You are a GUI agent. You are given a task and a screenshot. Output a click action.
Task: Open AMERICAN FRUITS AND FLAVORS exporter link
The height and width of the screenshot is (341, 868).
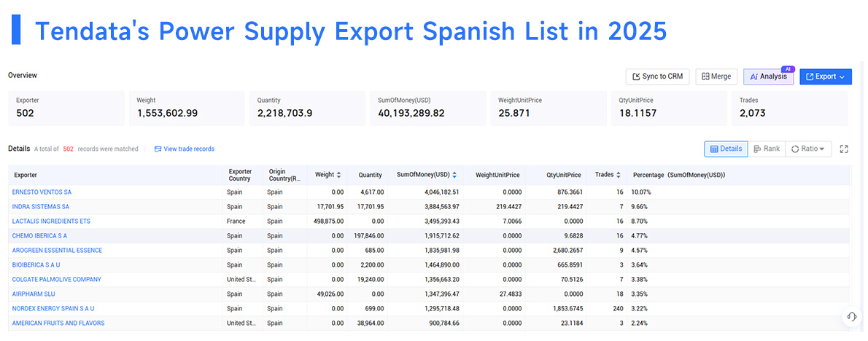[x=58, y=323]
